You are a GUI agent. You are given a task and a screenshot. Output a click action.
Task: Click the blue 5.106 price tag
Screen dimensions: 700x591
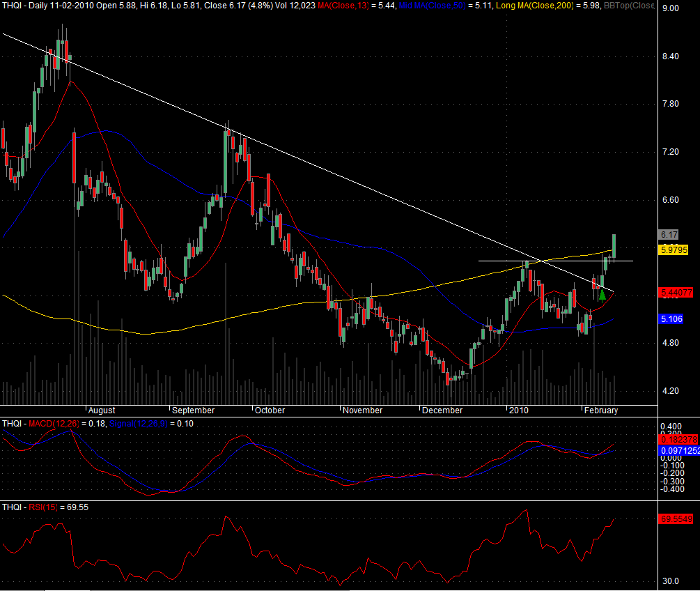pyautogui.click(x=671, y=319)
